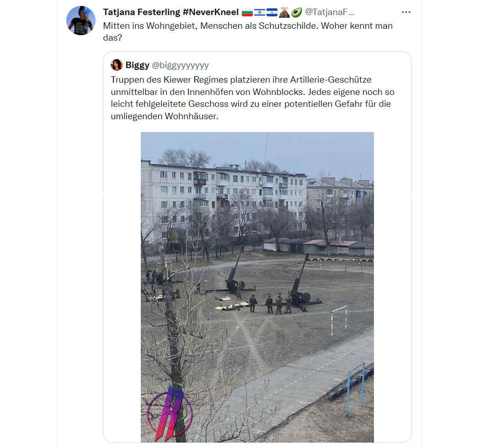Click the Israeli flag emoji in name

tap(259, 12)
